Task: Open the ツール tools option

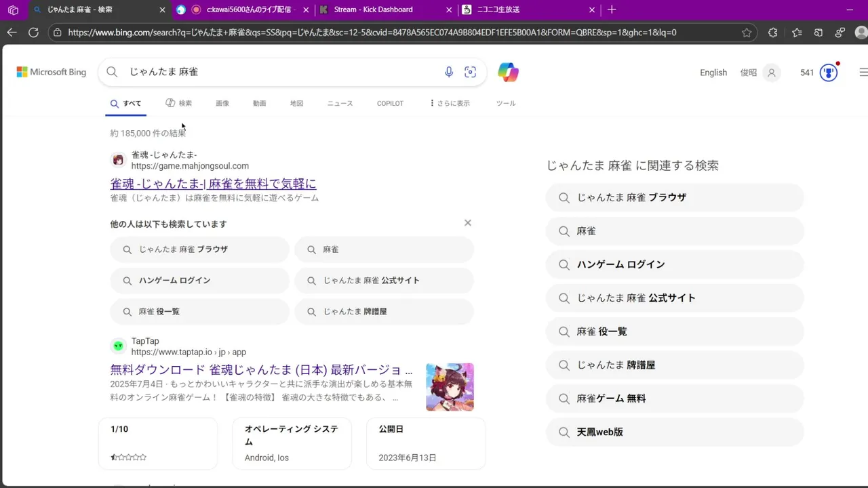Action: tap(506, 104)
